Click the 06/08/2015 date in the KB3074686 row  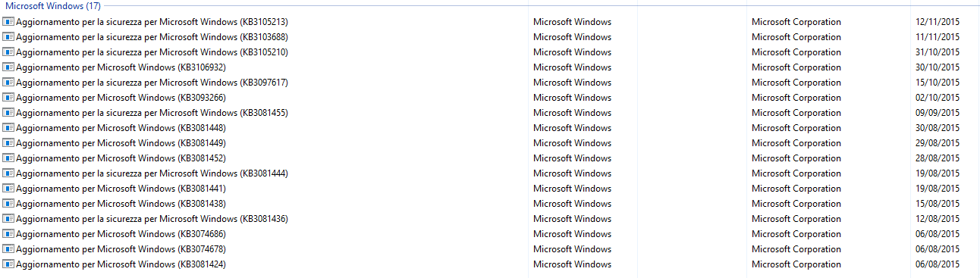[938, 234]
